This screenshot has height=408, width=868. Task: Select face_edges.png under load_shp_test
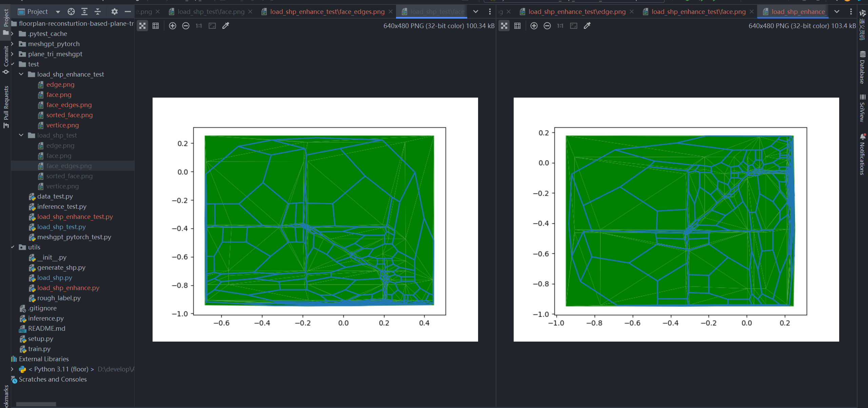pyautogui.click(x=69, y=166)
